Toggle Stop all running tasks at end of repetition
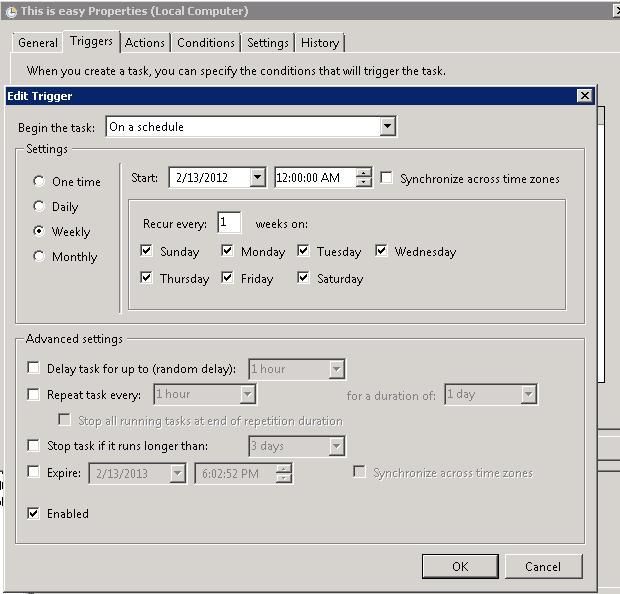The width and height of the screenshot is (620, 594). click(x=64, y=420)
